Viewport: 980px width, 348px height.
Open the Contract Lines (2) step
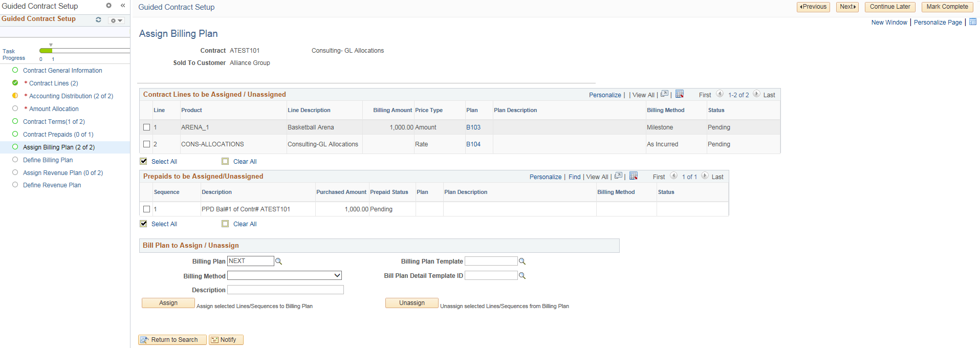(53, 83)
